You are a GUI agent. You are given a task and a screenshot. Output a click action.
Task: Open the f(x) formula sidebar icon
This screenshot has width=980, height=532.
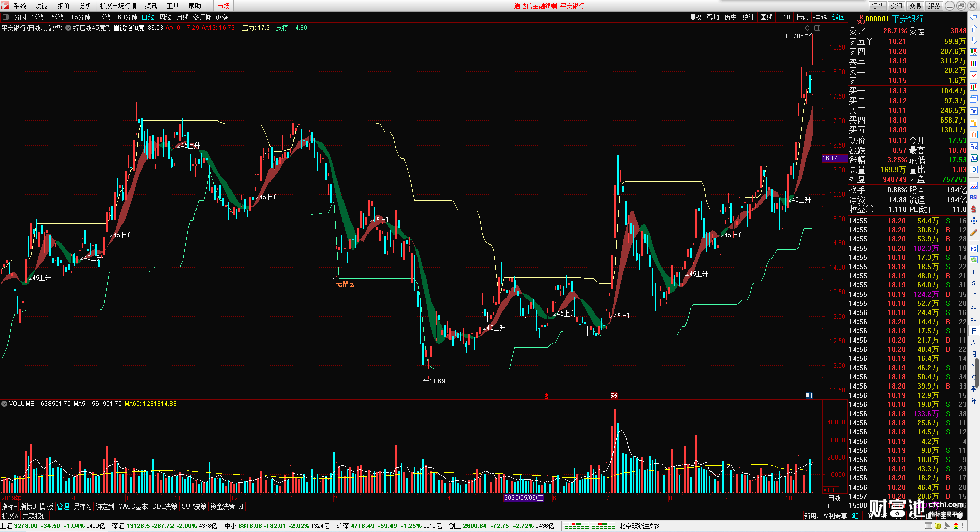pyautogui.click(x=973, y=158)
